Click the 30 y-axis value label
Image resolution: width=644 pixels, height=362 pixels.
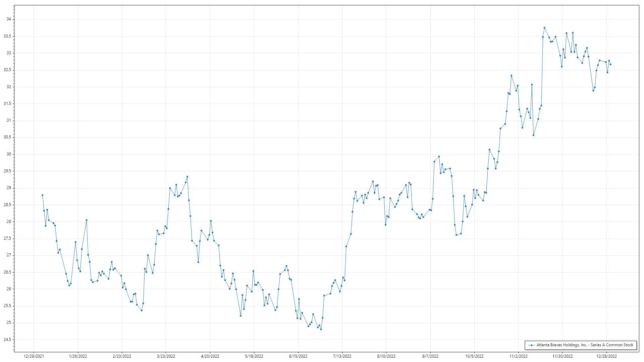[x=9, y=154]
